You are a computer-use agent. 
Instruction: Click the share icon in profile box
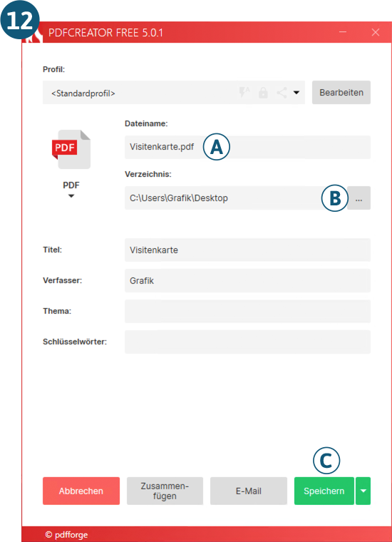click(x=282, y=93)
